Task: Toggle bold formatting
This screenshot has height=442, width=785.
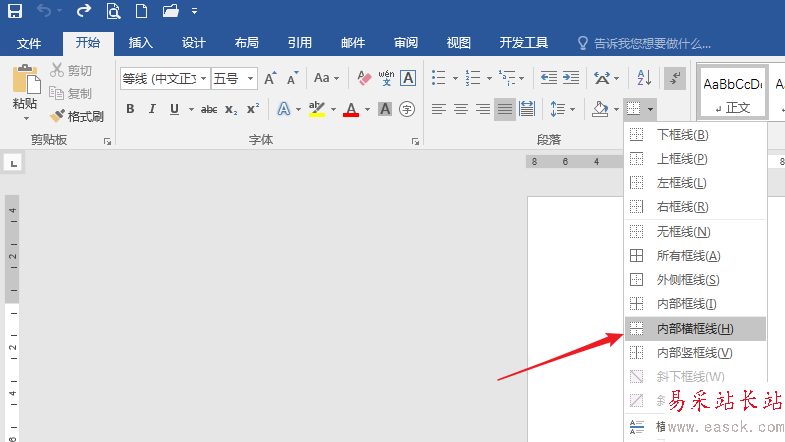Action: pos(130,109)
